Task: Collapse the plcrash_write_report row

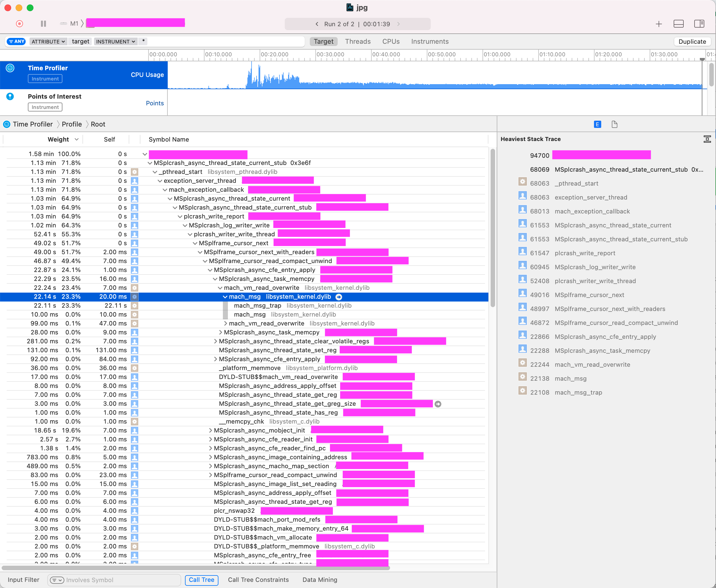Action: 180,217
